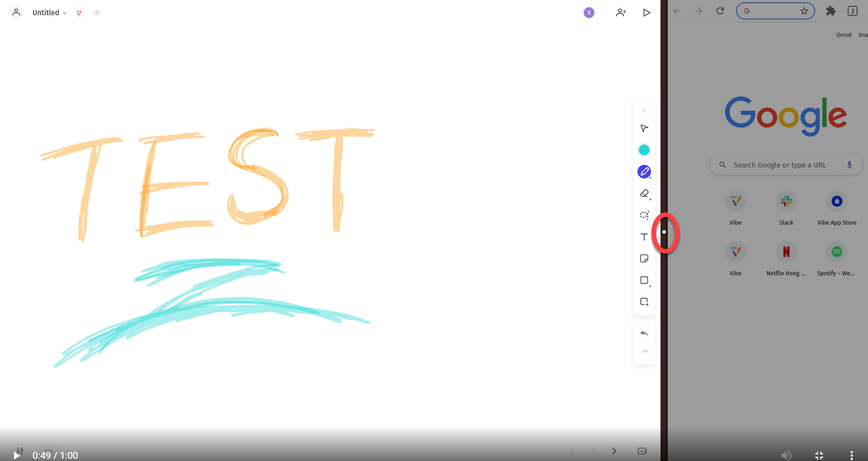Exit fullscreen video mode
The height and width of the screenshot is (461, 868).
click(819, 455)
